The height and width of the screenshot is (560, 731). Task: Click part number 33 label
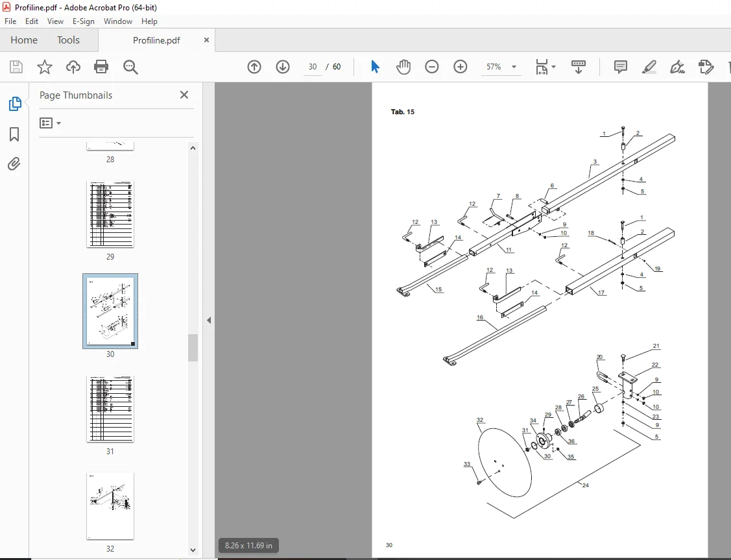[x=466, y=464]
